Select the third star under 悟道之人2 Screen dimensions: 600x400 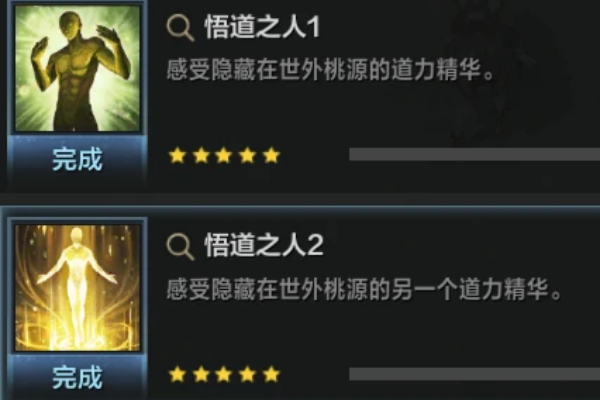pyautogui.click(x=224, y=374)
